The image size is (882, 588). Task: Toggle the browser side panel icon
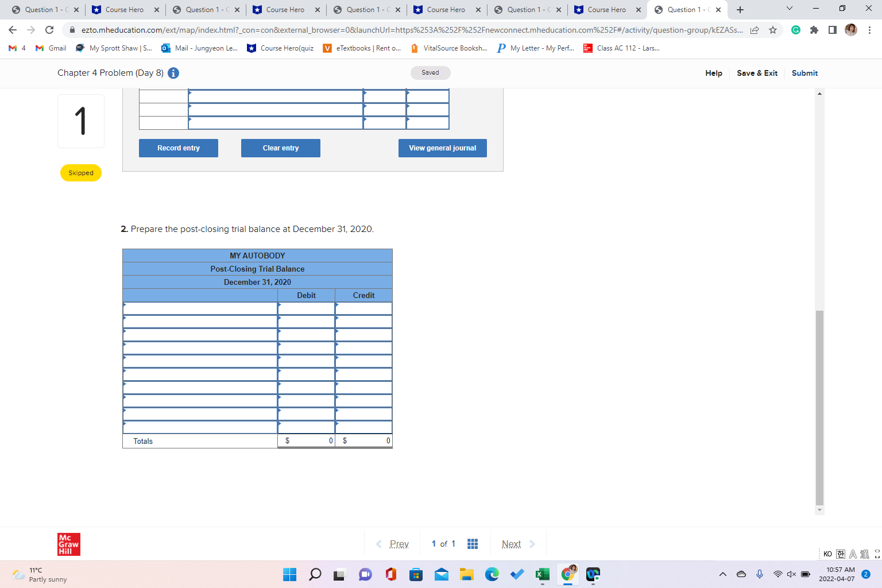point(833,30)
